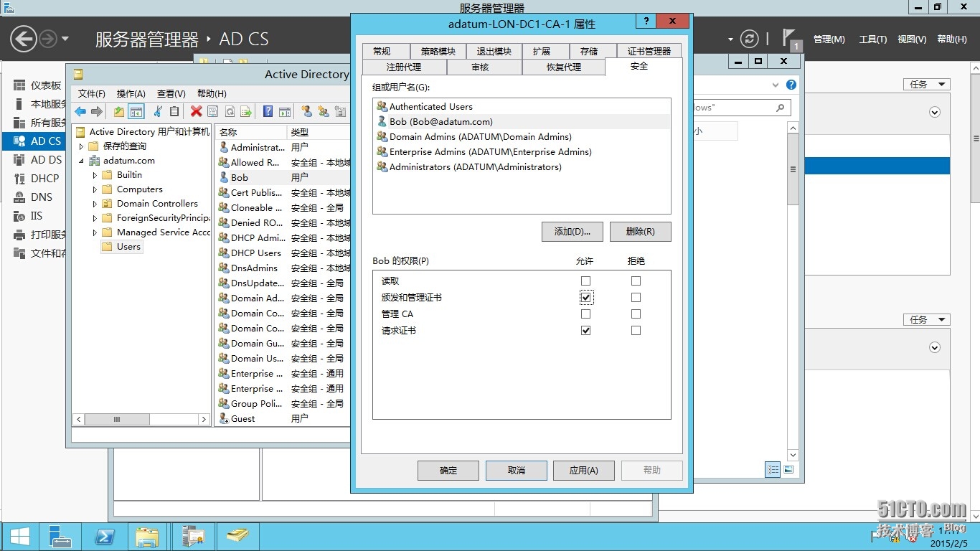Open the 工具(T) menu in Server Manager
Screen dimensions: 980x551
click(x=873, y=39)
